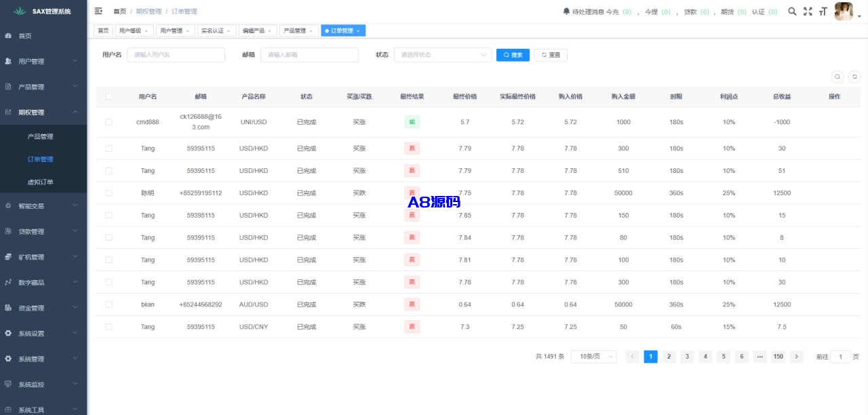
Task: Check the checkbox for the Tang row buying 80
Action: (108, 237)
